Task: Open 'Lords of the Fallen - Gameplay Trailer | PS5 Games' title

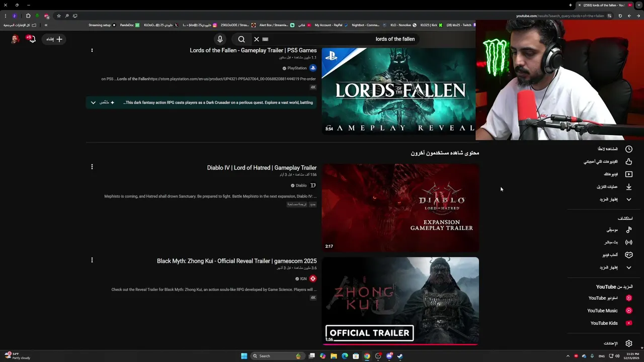Action: tap(253, 50)
